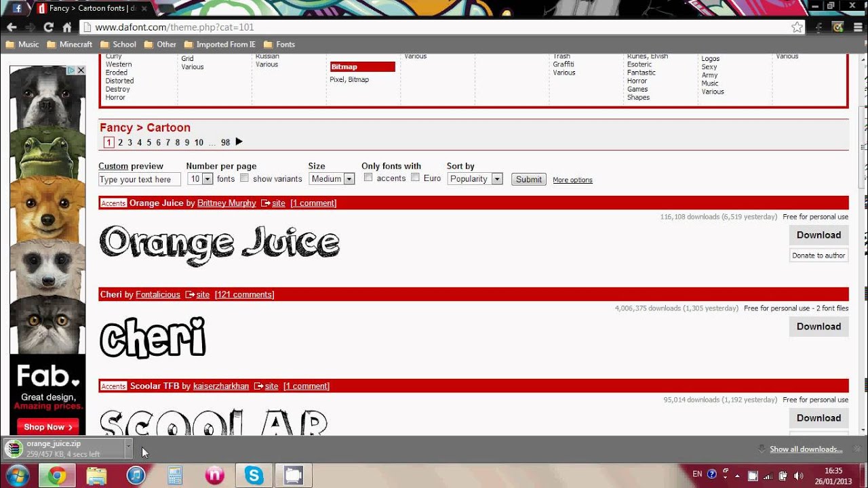Switch to the Facebook browser tab
Viewport: 868px width, 488px height.
pos(18,8)
